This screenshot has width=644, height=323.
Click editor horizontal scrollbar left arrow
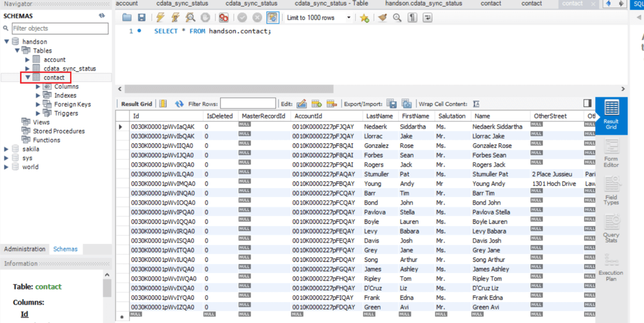(x=120, y=89)
